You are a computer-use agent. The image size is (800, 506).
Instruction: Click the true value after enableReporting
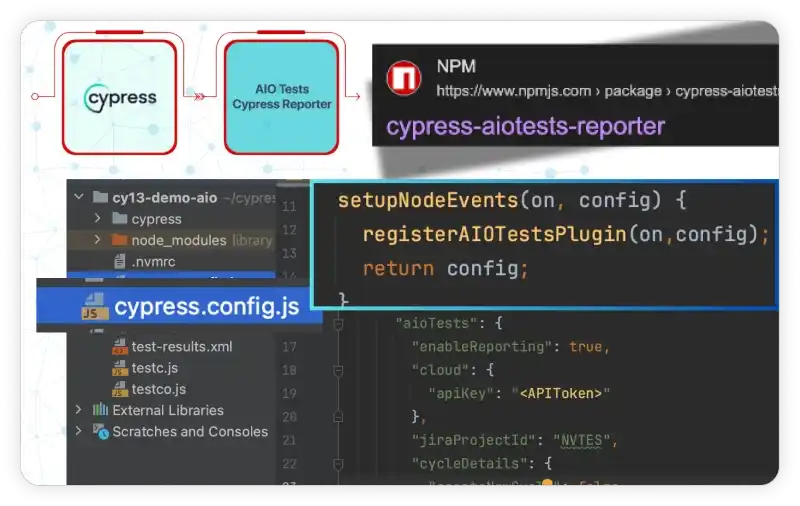click(x=585, y=347)
